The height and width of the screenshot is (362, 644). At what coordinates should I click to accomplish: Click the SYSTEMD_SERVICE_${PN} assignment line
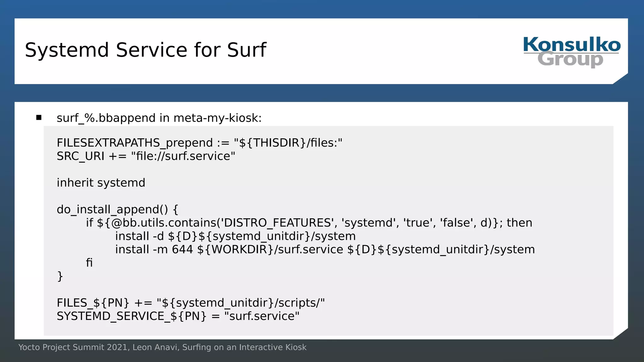pyautogui.click(x=178, y=316)
